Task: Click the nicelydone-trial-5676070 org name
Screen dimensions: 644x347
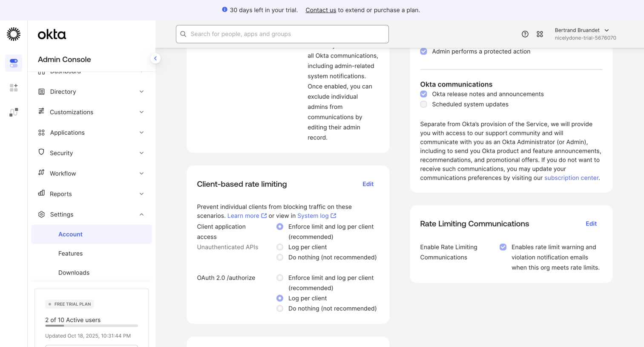Action: point(585,38)
